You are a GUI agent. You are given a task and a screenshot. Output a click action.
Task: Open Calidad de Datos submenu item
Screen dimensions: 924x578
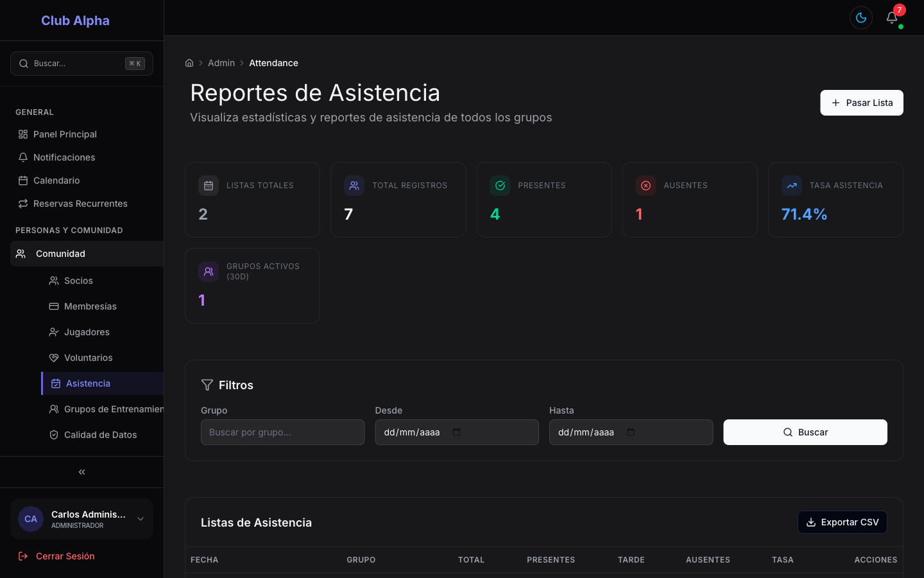tap(102, 435)
